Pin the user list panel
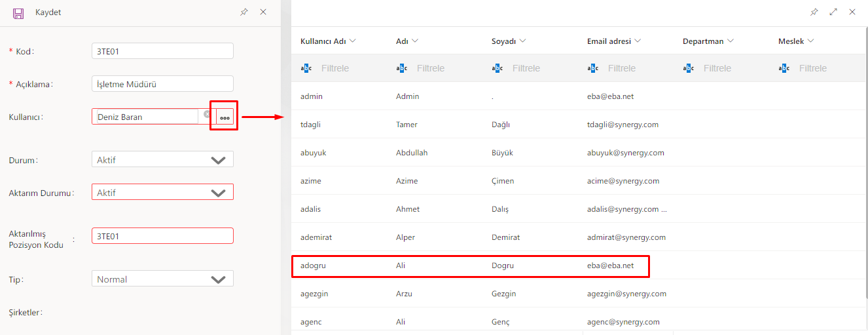 814,12
